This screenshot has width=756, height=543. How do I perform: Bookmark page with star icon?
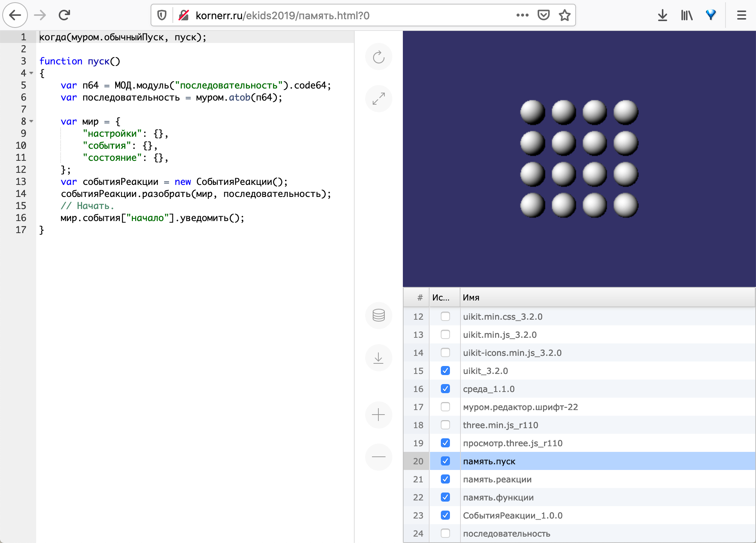click(564, 15)
